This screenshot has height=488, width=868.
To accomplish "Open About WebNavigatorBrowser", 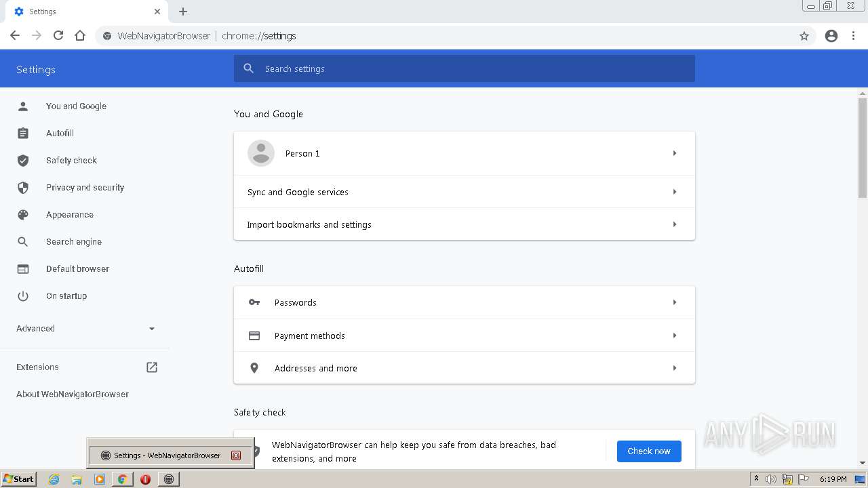I will [73, 394].
